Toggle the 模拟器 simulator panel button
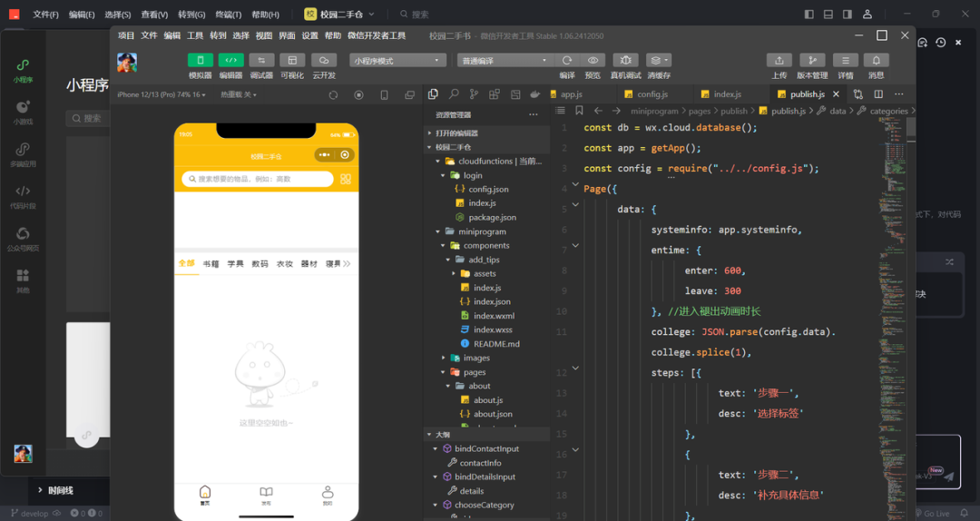Viewport: 980px width, 521px height. point(201,61)
